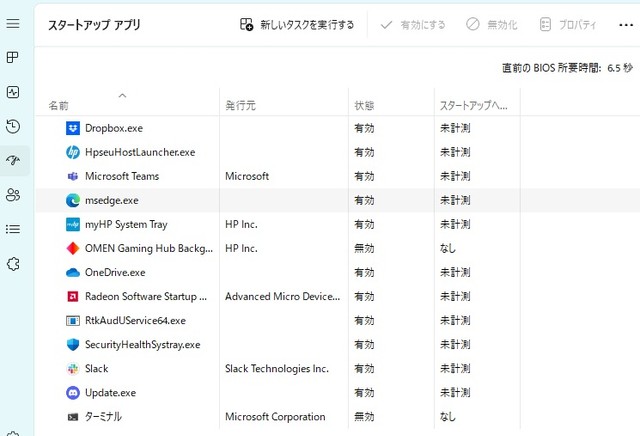640x436 pixels.
Task: Select HpseuHostLauncher.exe entry
Action: click(x=140, y=152)
